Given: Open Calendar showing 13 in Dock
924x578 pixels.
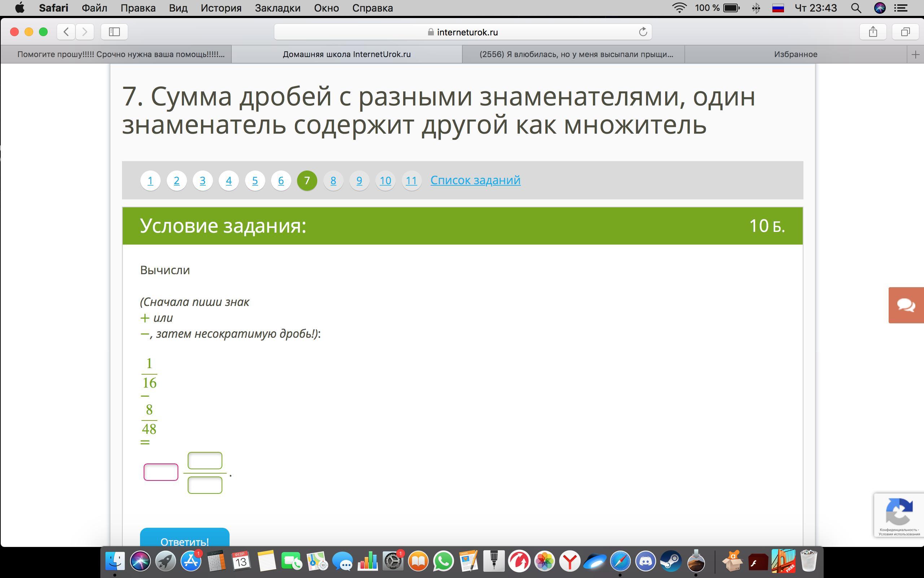Looking at the screenshot, I should click(241, 561).
